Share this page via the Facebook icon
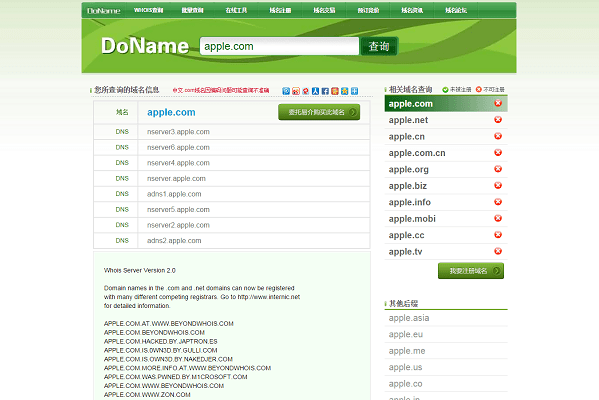 coord(325,91)
